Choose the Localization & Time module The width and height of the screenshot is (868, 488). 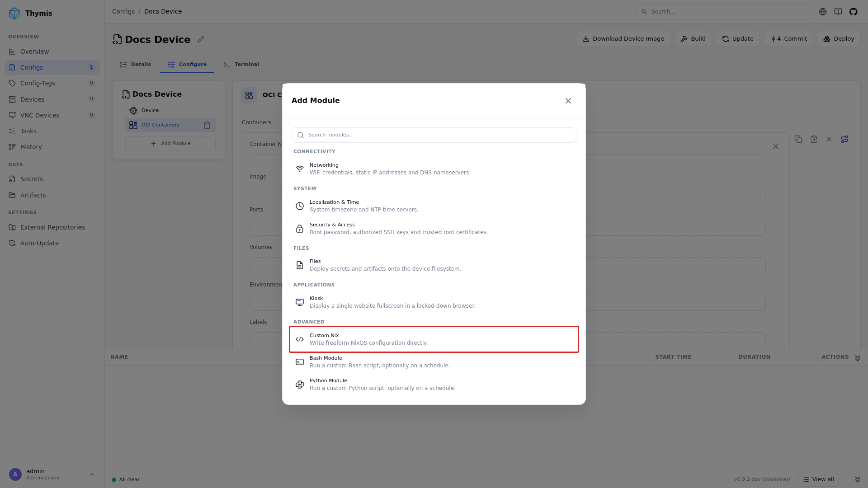[434, 206]
